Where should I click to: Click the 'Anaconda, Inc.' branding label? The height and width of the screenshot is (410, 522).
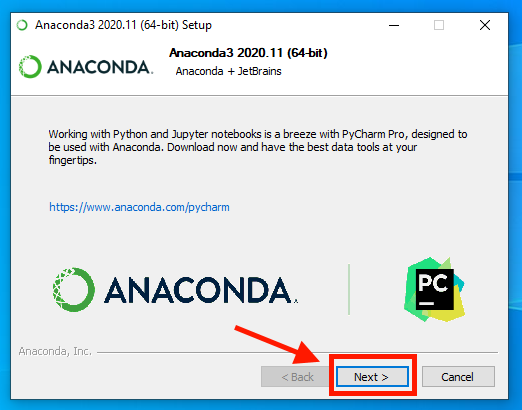[x=55, y=351]
